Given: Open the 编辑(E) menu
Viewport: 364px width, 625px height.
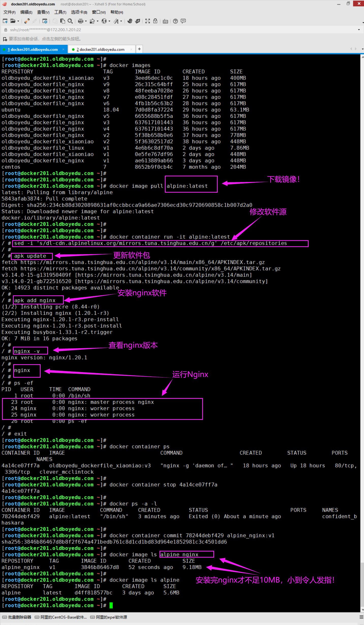Looking at the screenshot, I should coord(26,12).
